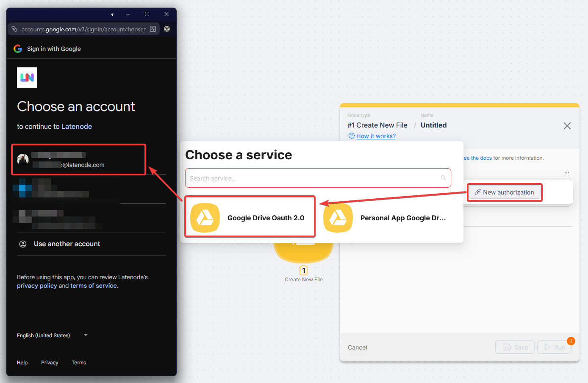588x383 pixels.
Task: Click the Terms link in the sign-in footer
Action: (78, 362)
